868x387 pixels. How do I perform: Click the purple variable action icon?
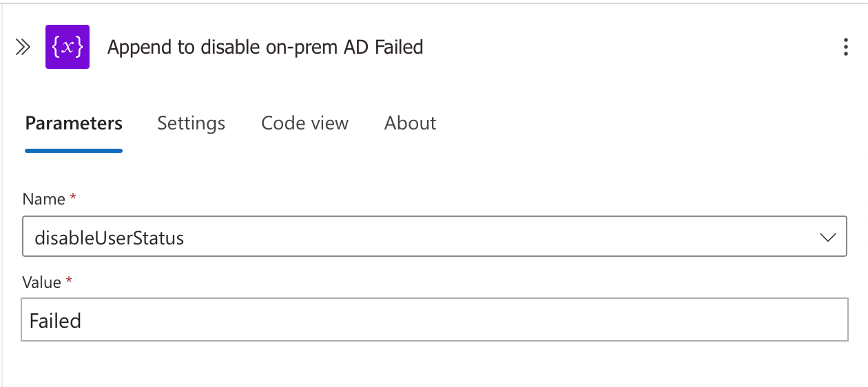(x=68, y=47)
